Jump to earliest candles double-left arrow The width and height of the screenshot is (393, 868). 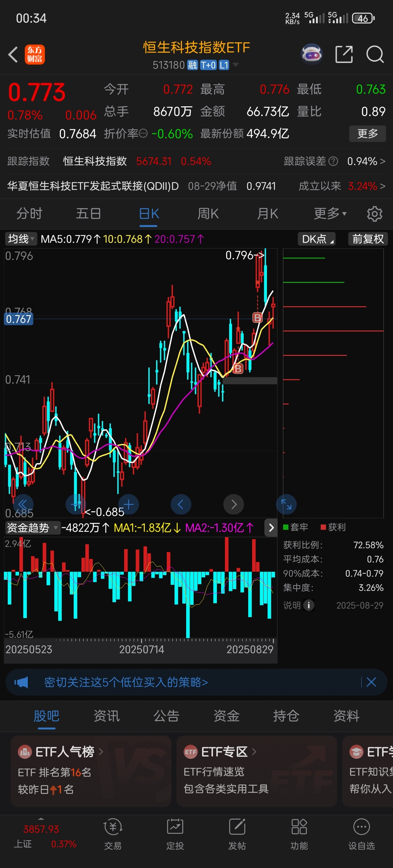point(23,504)
